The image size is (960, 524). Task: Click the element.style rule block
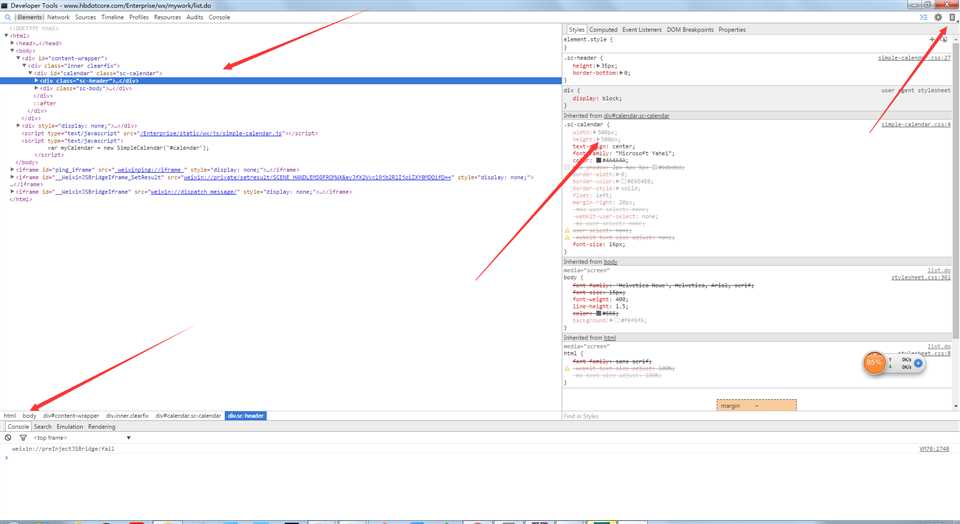click(x=757, y=43)
